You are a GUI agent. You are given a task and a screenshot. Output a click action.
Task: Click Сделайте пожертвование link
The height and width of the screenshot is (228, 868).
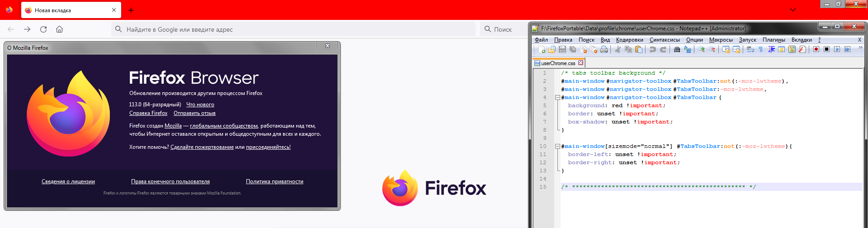pos(202,147)
